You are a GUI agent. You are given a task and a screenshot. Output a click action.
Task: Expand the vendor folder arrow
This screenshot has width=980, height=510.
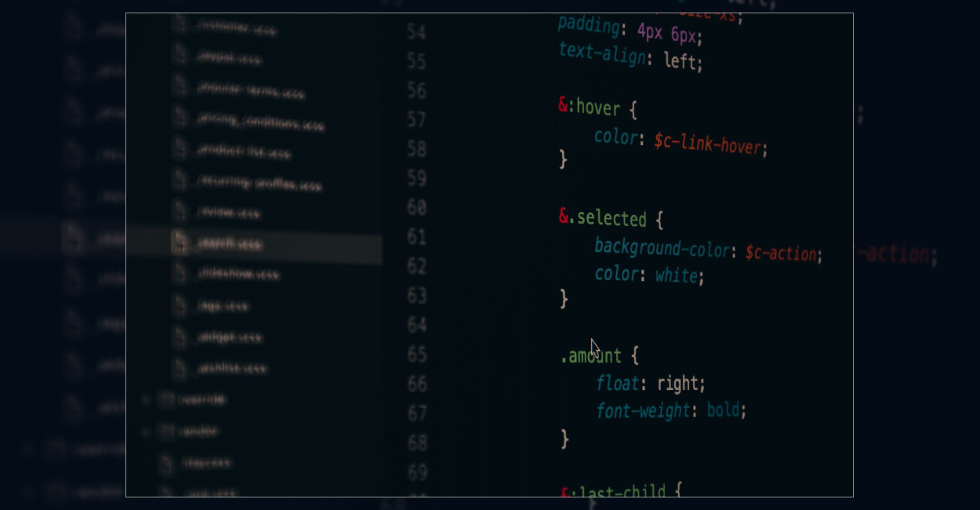click(146, 431)
